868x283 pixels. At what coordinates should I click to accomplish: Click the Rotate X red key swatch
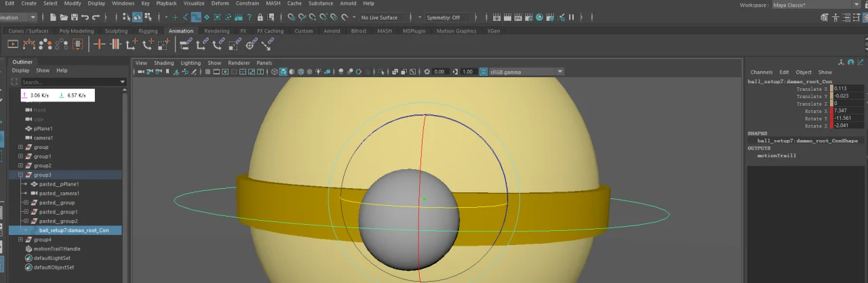831,111
